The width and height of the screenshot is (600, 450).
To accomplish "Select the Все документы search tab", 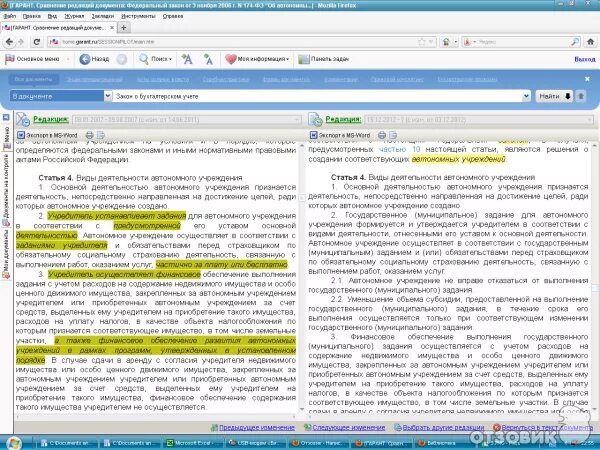I will pos(33,79).
